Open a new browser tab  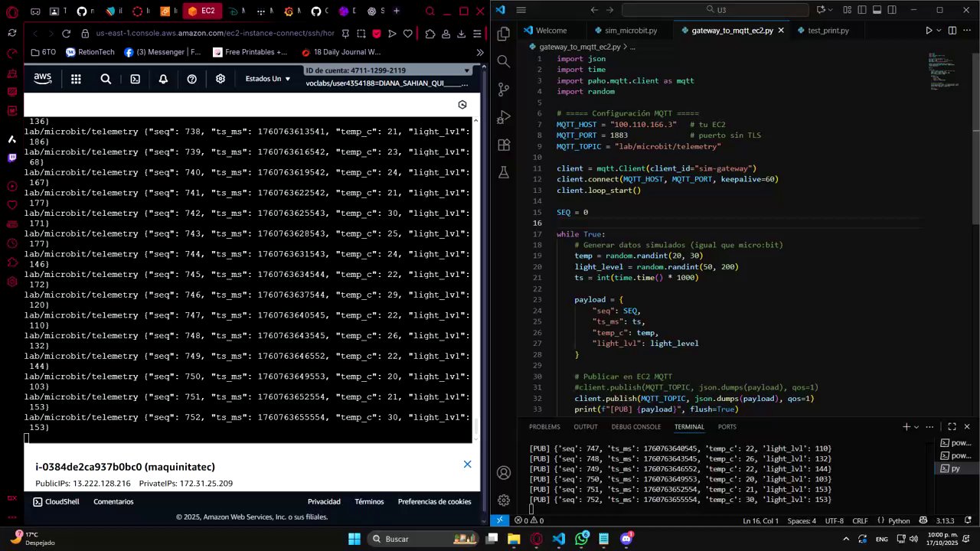click(x=396, y=11)
